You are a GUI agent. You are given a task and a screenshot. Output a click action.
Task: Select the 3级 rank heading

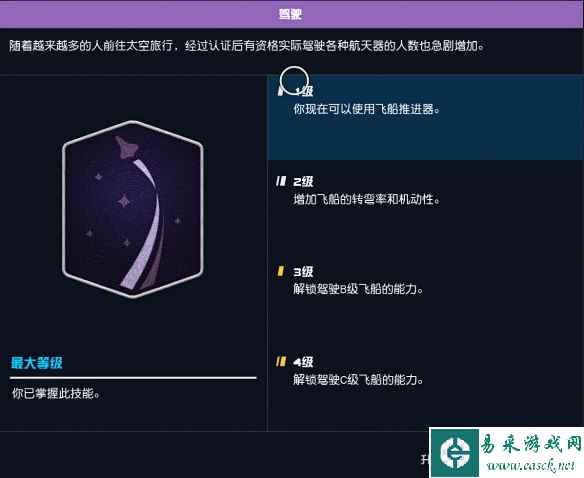303,272
